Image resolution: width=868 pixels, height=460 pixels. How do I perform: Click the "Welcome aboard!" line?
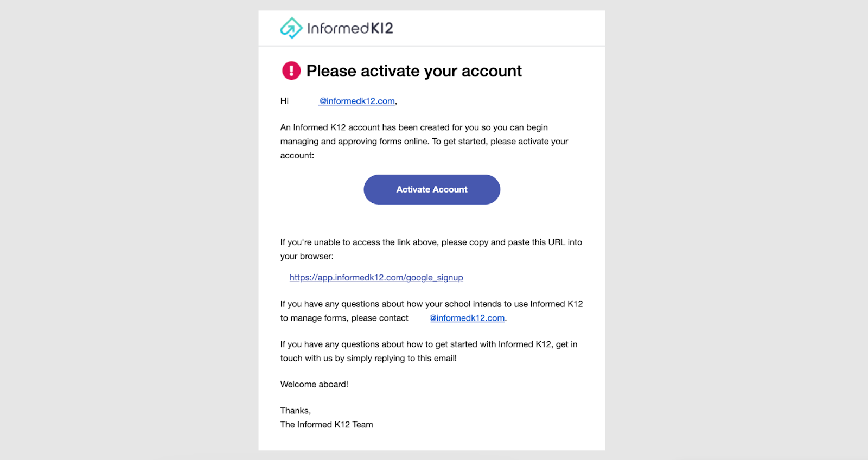coord(314,384)
